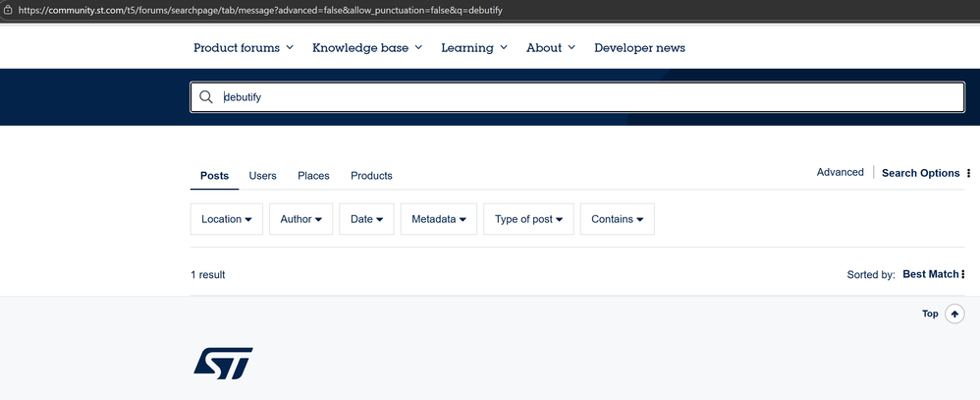Click the Top up-arrow circle icon
The height and width of the screenshot is (400, 980).
click(x=954, y=314)
